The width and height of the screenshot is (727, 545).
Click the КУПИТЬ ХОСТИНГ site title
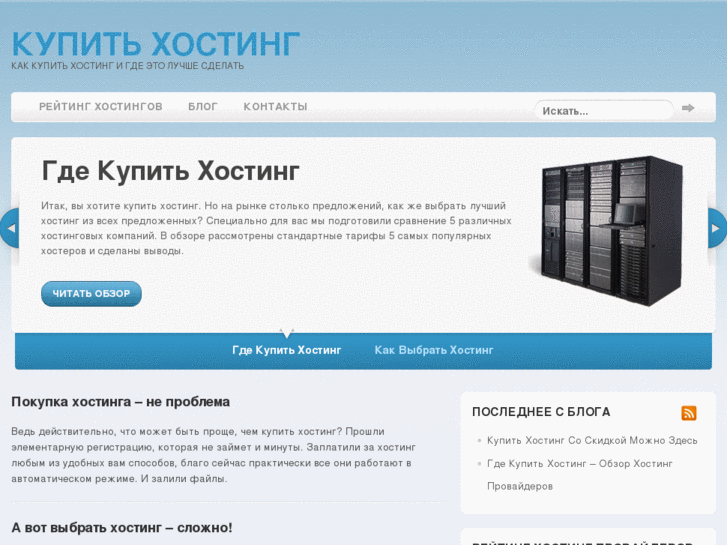coord(156,44)
